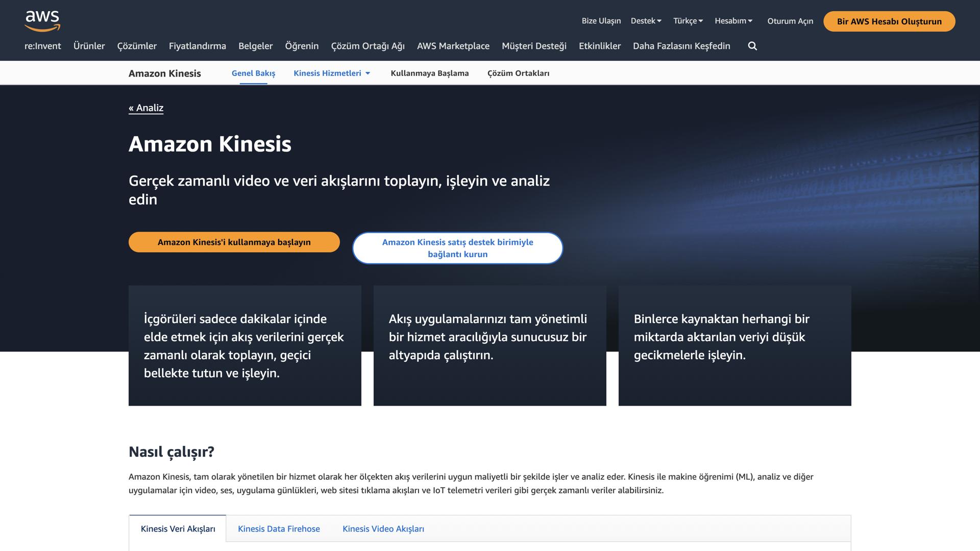
Task: Select the Kinesis Video Akışları tab
Action: click(x=383, y=529)
